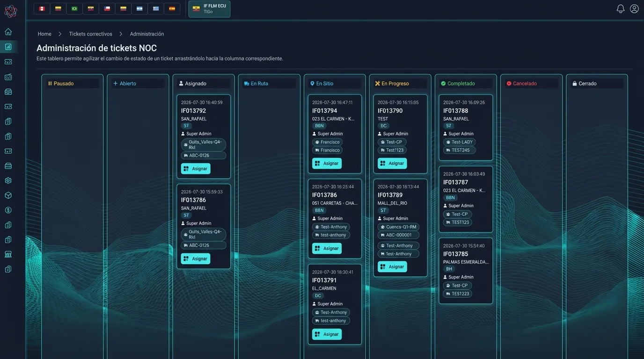Click the check icon of Completado column
Viewport: 644px width, 359px height.
(443, 84)
